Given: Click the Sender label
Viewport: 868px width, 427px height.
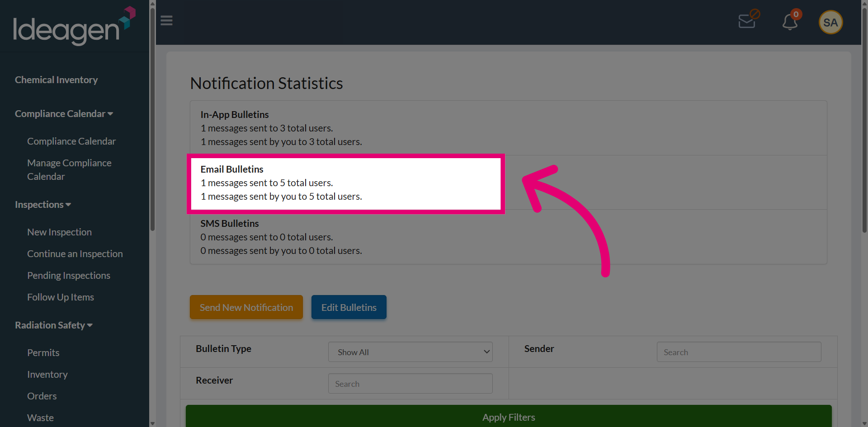Looking at the screenshot, I should 539,349.
